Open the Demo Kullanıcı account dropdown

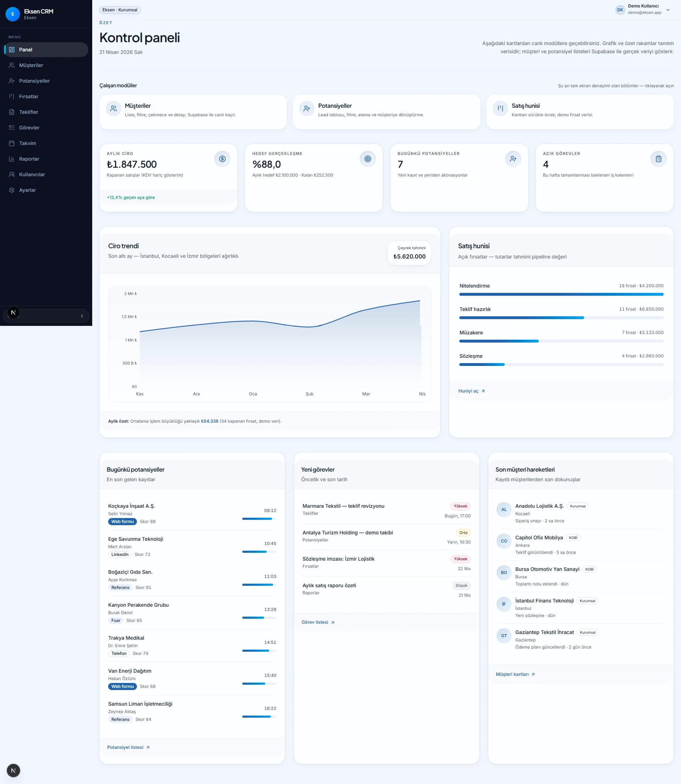coord(668,10)
